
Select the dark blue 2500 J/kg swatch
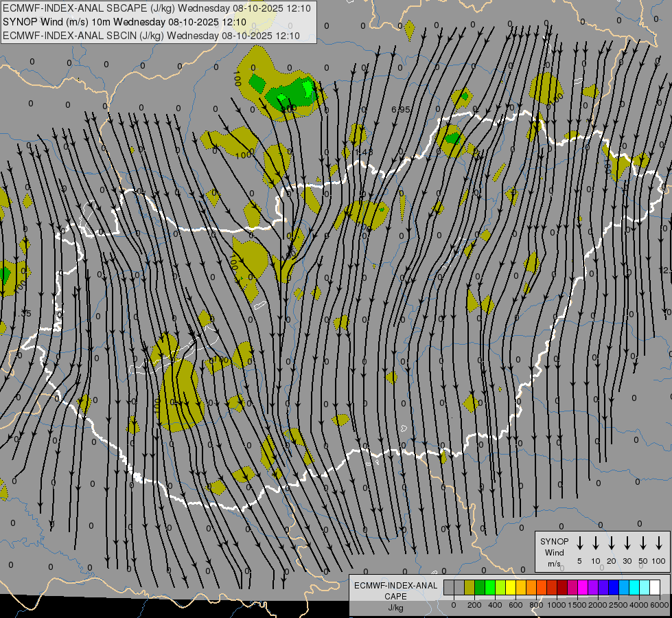pos(614,588)
